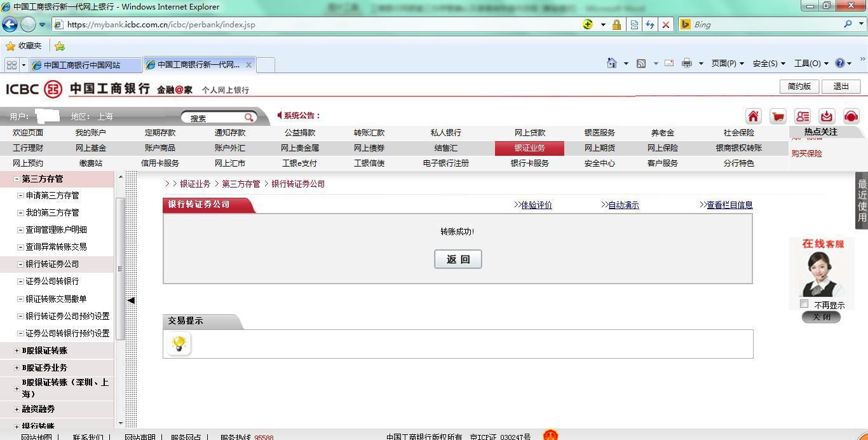Viewport: 868px width, 440px height.
Task: Click the 返回 button
Action: (x=458, y=259)
